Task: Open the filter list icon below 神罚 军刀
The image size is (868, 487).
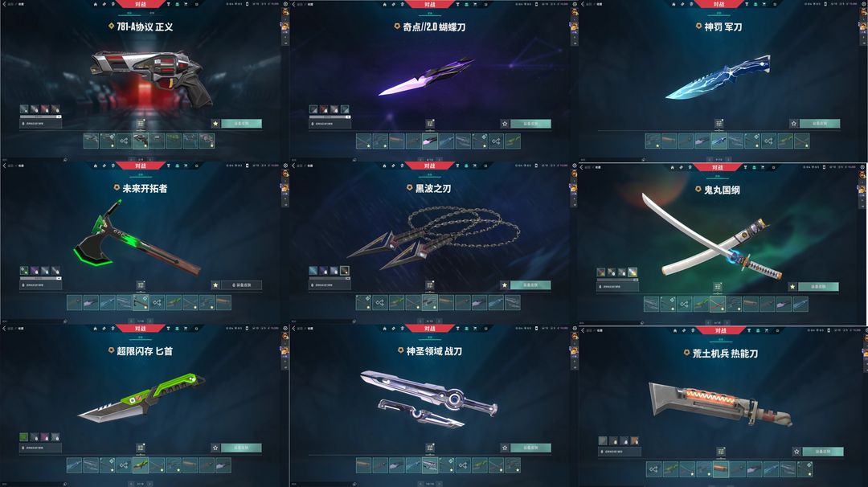Action: click(x=719, y=124)
